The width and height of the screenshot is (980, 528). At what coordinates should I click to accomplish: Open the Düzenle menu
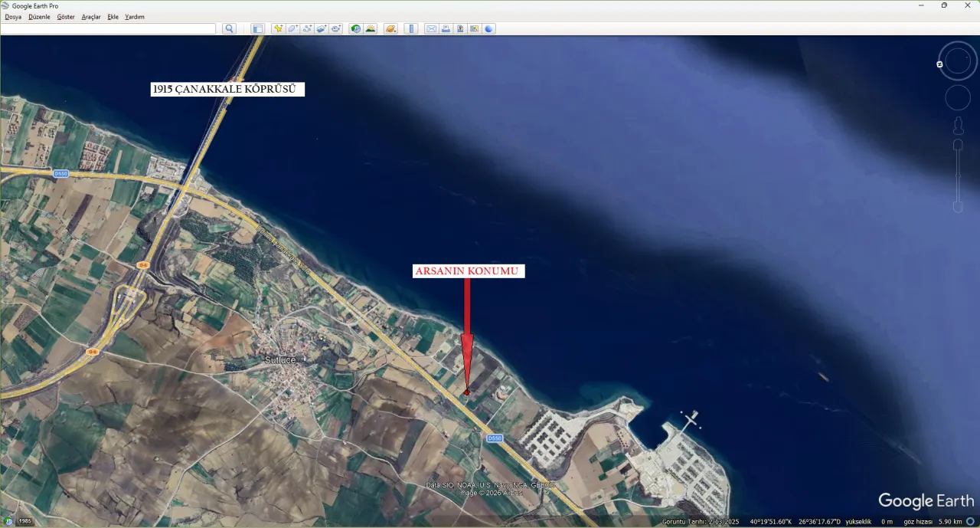coord(39,17)
